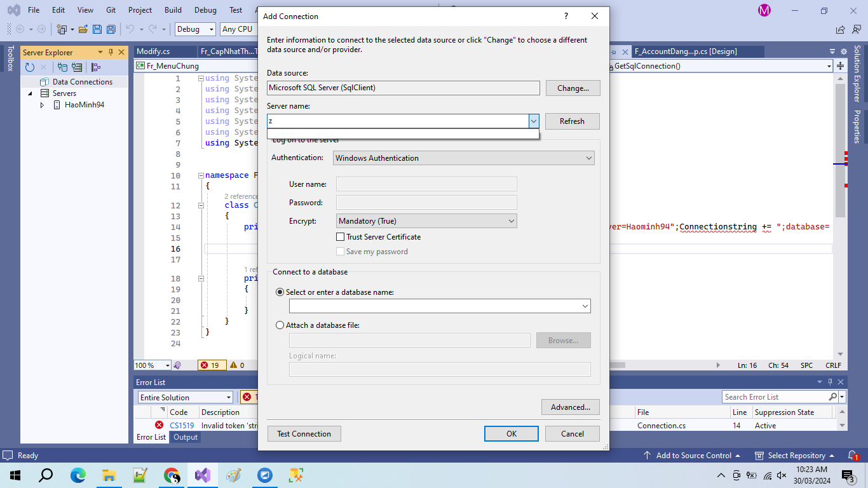This screenshot has height=488, width=868.
Task: Click the Create New Project toolbar icon
Action: [x=62, y=29]
